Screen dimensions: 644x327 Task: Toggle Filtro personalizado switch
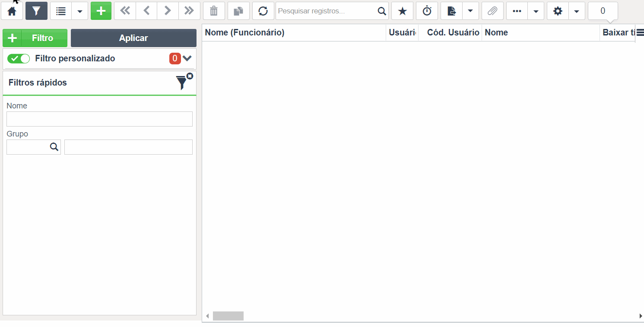tap(19, 59)
